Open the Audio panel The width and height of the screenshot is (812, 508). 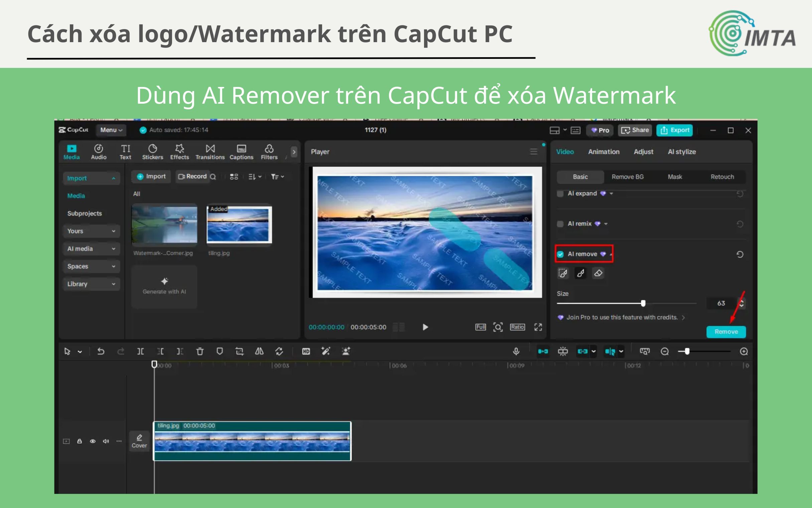(x=98, y=152)
